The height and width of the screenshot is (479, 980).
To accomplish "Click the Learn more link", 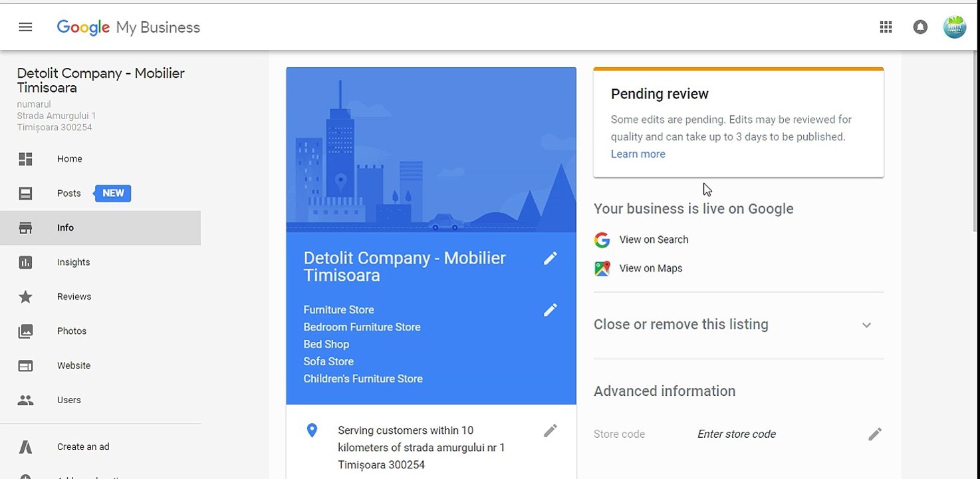I will pyautogui.click(x=638, y=154).
